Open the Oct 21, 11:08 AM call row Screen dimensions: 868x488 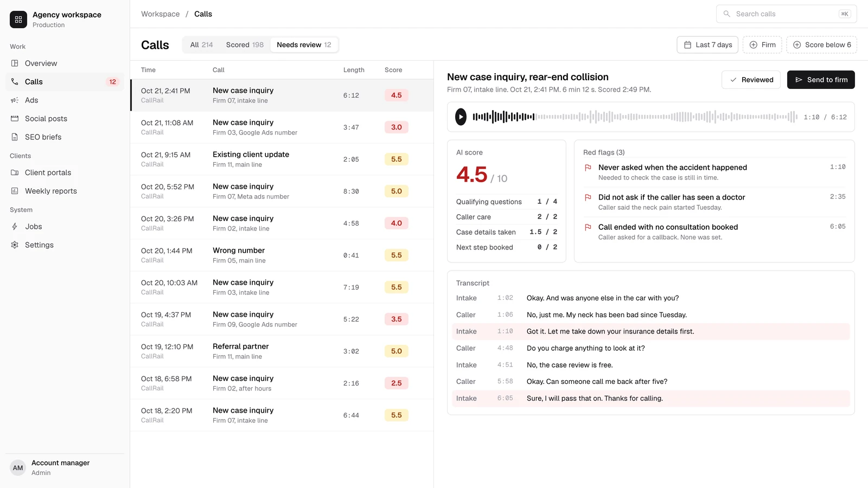tap(282, 127)
